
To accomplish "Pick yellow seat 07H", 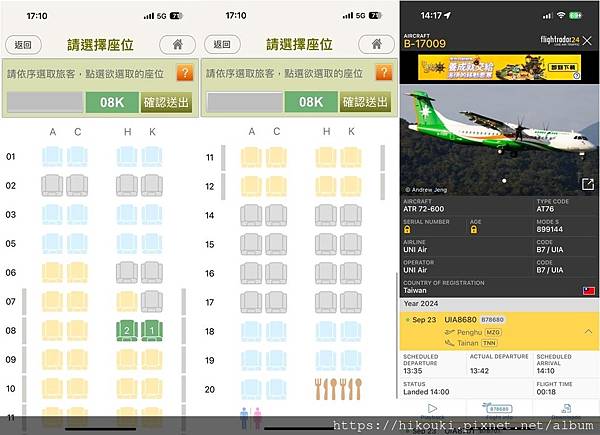I will (127, 301).
